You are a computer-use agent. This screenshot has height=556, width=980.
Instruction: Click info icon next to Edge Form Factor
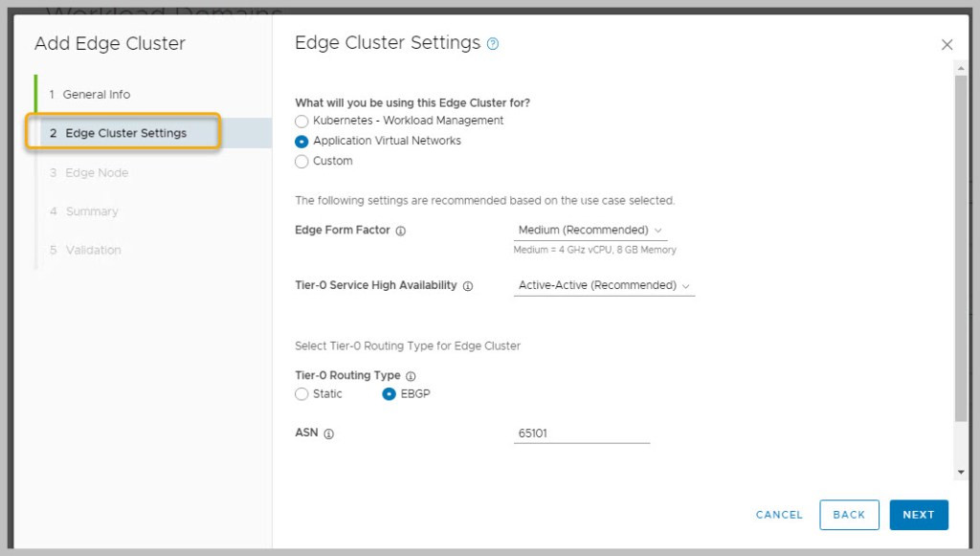click(x=401, y=231)
